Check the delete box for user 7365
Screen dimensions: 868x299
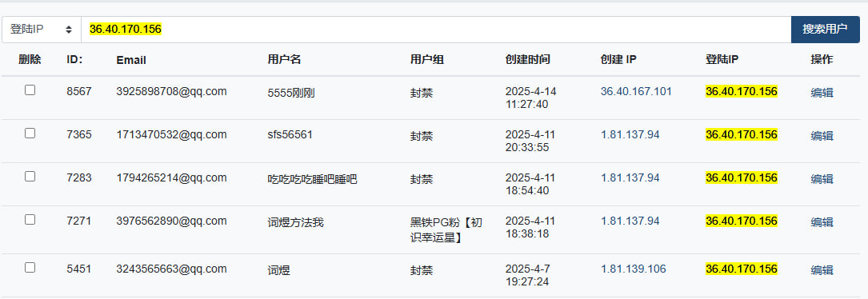(x=30, y=134)
